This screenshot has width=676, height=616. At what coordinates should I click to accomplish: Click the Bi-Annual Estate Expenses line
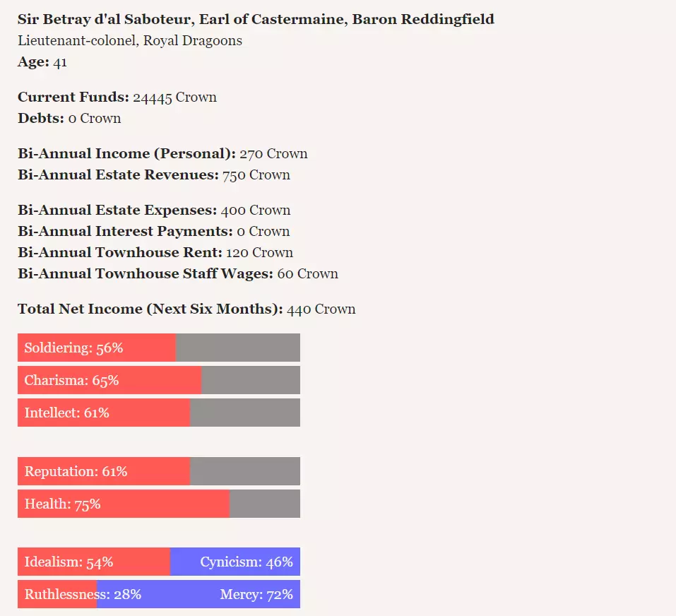(x=154, y=210)
